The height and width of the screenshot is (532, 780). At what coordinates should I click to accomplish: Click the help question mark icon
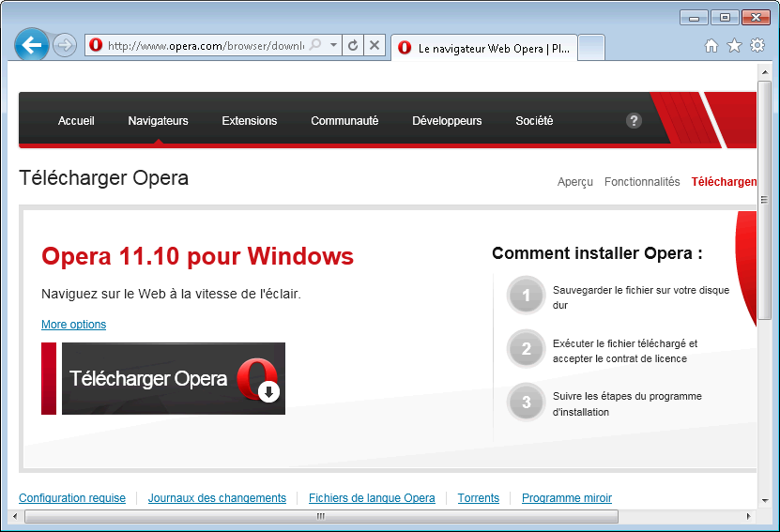[x=634, y=120]
